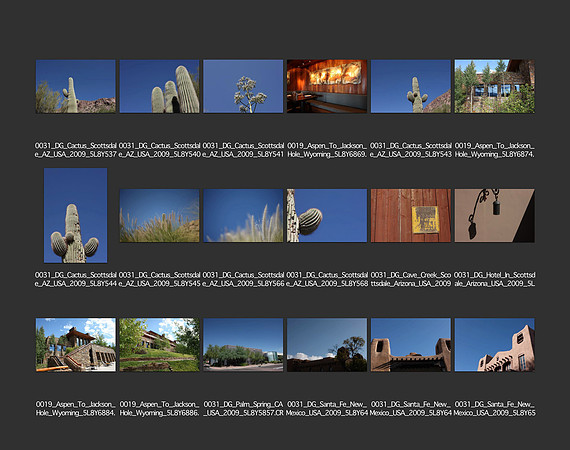Viewport: 570px width, 450px height.
Task: Select the caption ending SL8Y541
Action: click(x=243, y=150)
